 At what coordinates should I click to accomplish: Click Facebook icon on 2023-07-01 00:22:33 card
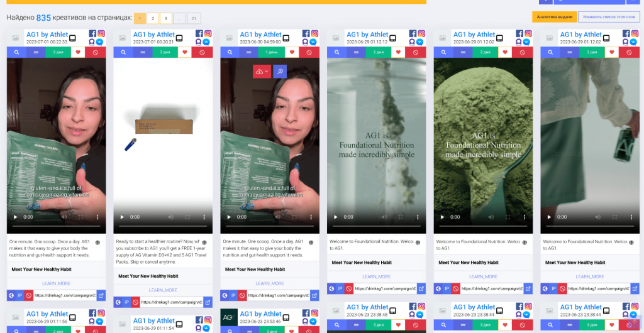(x=93, y=34)
